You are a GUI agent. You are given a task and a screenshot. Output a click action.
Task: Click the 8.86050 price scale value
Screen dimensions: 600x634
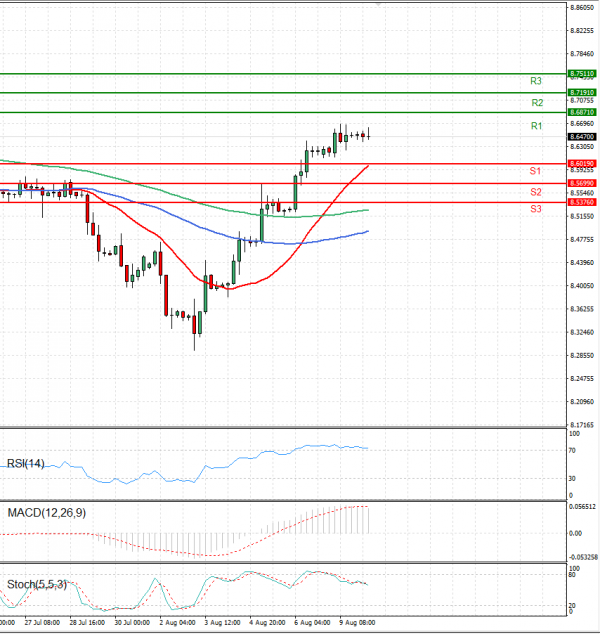582,8
